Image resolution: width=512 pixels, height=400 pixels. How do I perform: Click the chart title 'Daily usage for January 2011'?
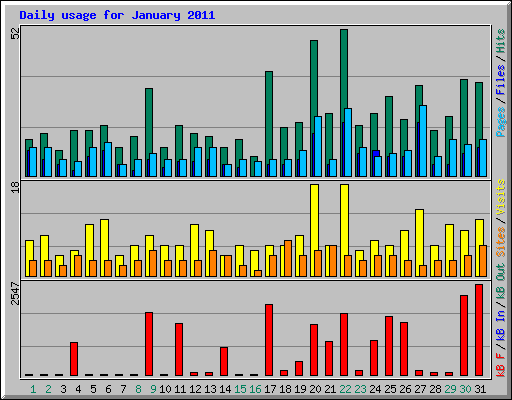tap(117, 15)
